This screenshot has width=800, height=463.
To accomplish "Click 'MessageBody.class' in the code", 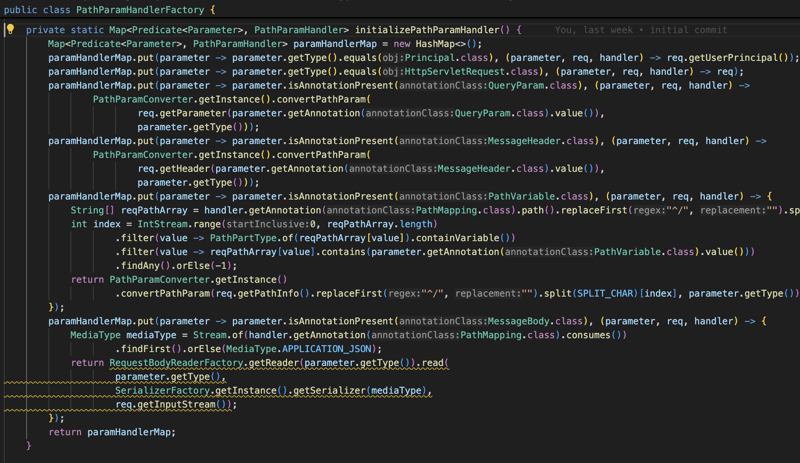I will (535, 321).
